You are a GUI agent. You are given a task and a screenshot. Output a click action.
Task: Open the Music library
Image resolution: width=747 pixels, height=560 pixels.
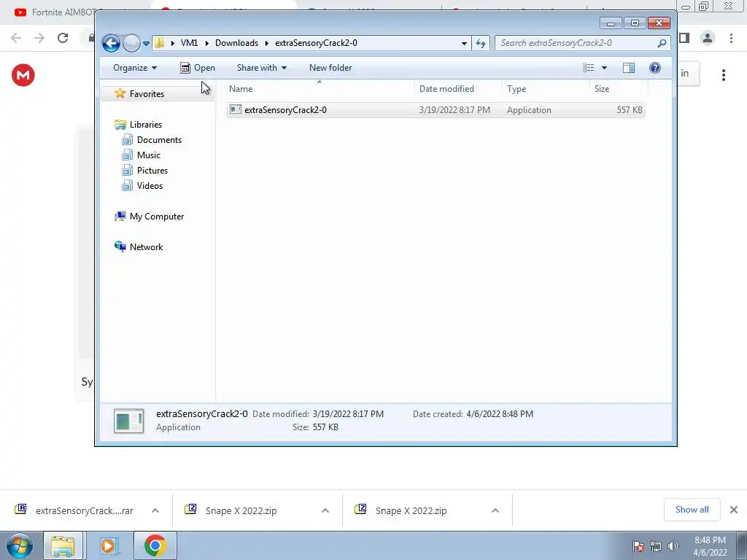(x=142, y=155)
